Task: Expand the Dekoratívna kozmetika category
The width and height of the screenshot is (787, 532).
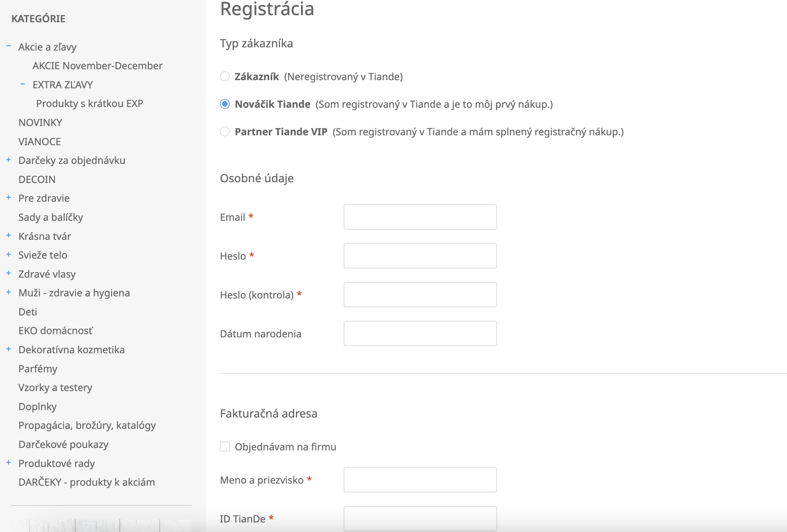Action: (x=8, y=349)
